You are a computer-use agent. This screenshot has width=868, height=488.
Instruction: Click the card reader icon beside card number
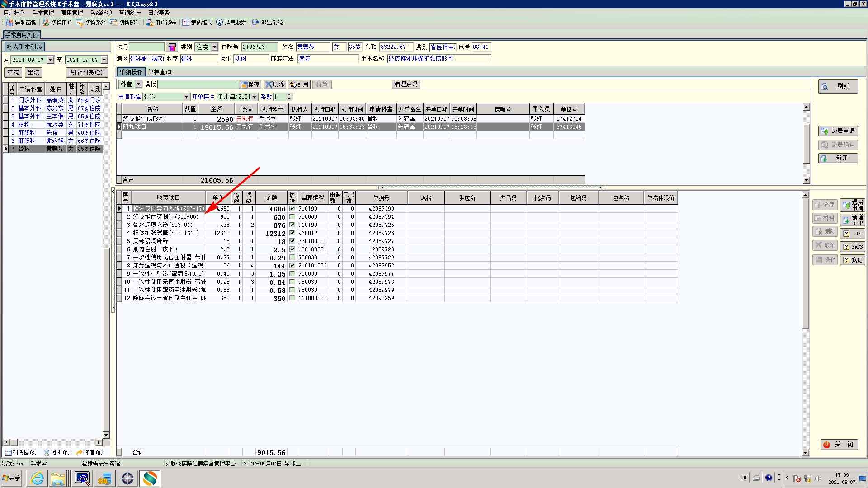tap(172, 47)
